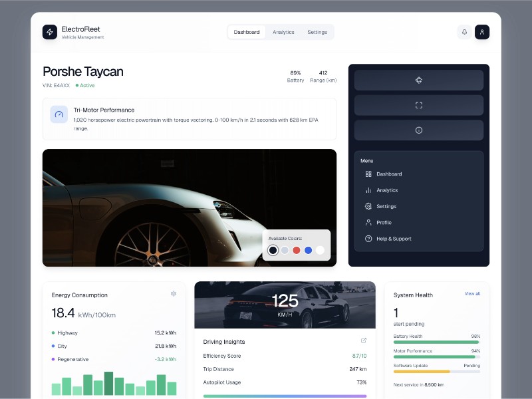This screenshot has width=532, height=399.
Task: Click the Active status indicator
Action: [x=85, y=86]
